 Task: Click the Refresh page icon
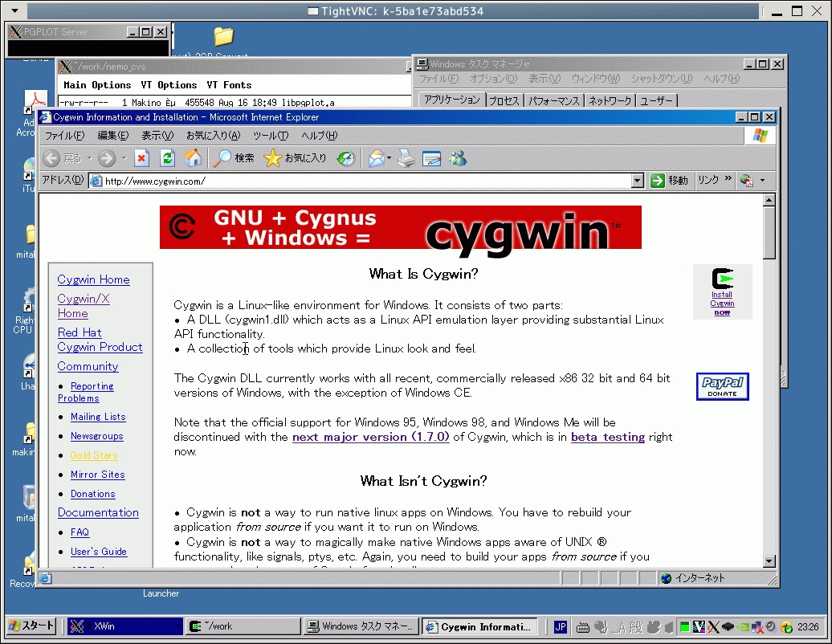pyautogui.click(x=167, y=158)
